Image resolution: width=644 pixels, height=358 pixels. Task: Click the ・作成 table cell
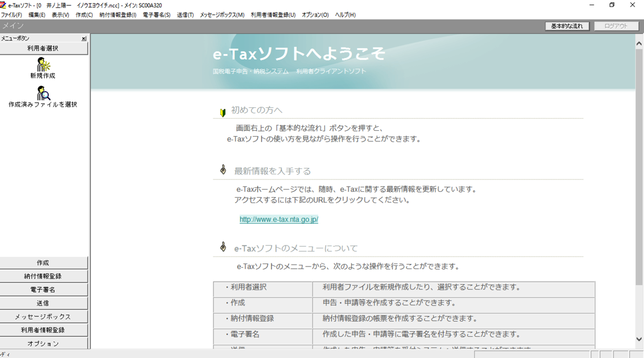263,305
